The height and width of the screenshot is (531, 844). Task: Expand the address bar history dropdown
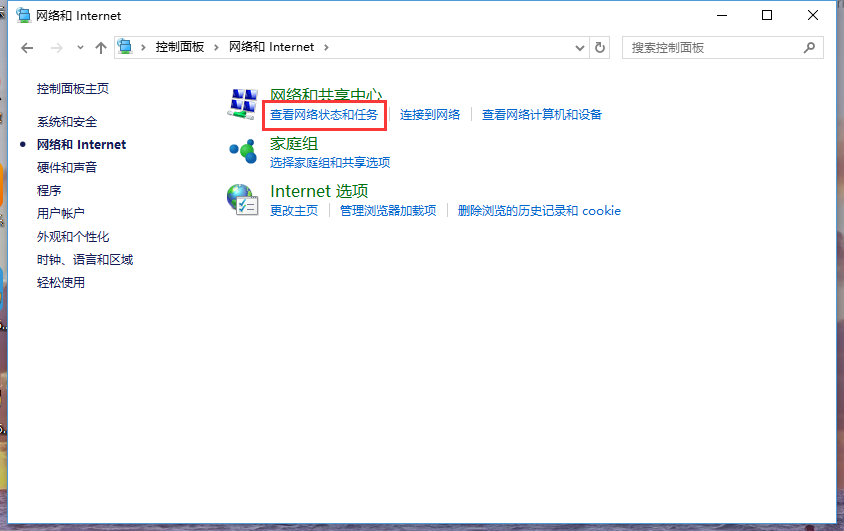point(580,47)
